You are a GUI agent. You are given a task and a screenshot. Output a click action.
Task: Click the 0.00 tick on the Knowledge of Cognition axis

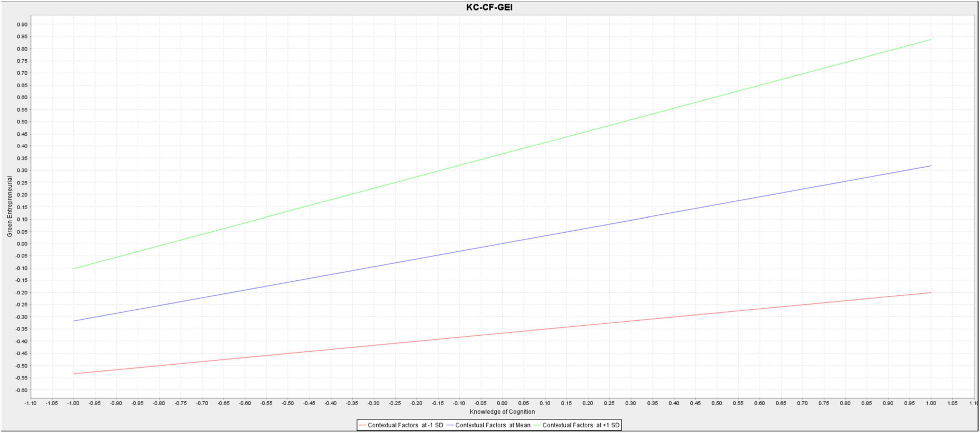(502, 403)
